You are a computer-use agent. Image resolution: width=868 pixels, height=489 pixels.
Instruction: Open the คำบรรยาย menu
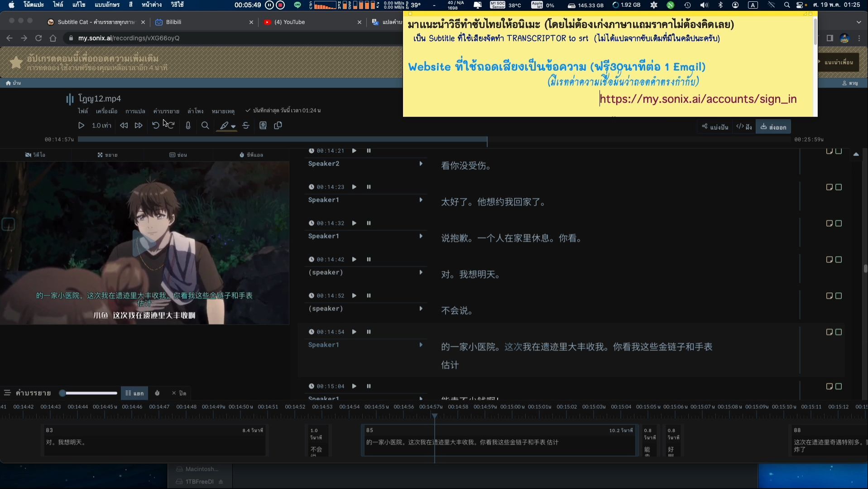tap(166, 111)
